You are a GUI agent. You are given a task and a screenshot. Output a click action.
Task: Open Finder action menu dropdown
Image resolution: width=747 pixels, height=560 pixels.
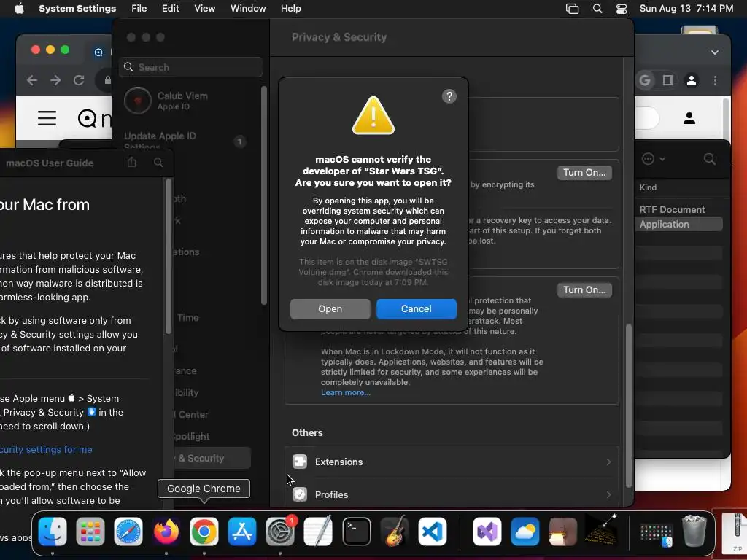653,159
